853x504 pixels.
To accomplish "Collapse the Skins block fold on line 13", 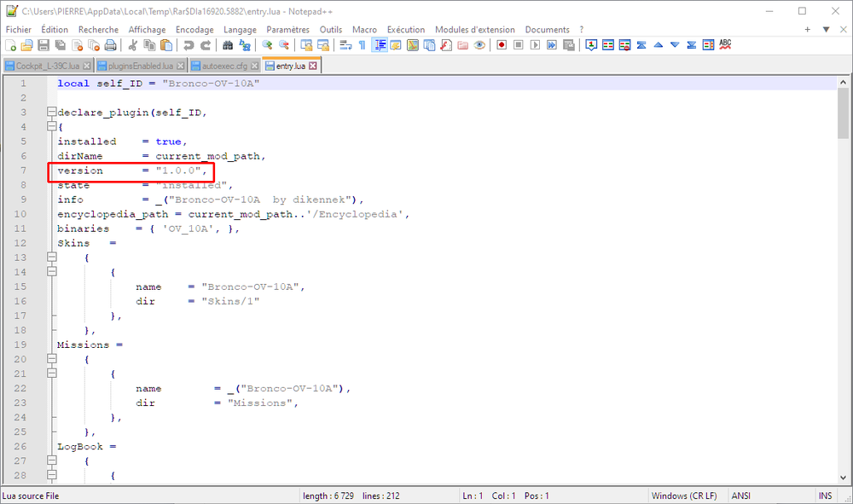I will point(52,258).
